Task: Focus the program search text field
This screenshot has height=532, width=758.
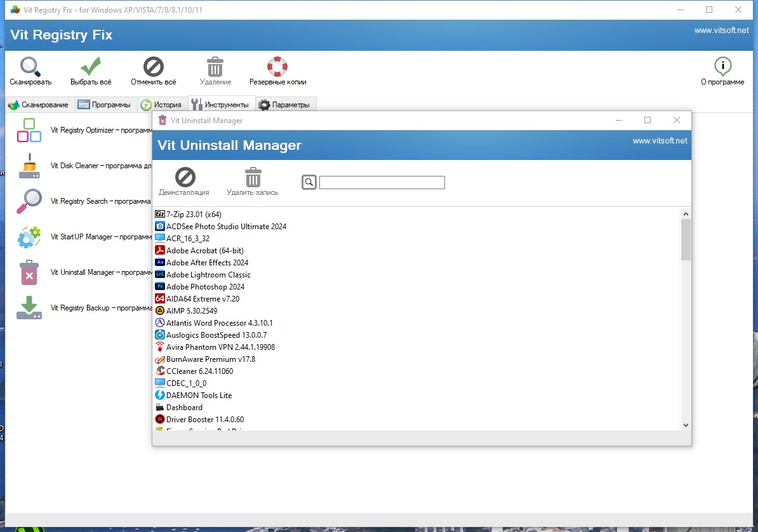Action: (x=382, y=183)
